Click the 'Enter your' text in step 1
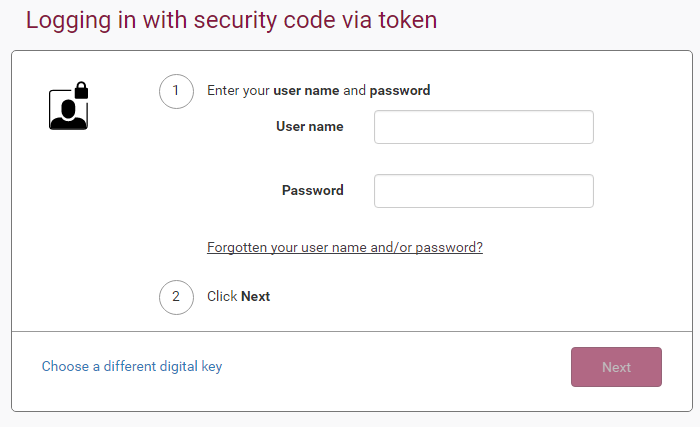The image size is (700, 427). pyautogui.click(x=238, y=91)
